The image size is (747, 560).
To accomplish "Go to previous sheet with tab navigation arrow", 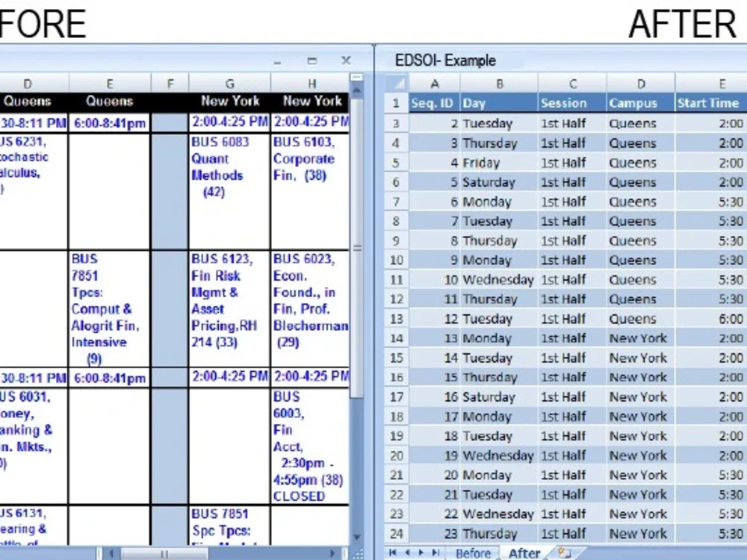I will [x=407, y=553].
